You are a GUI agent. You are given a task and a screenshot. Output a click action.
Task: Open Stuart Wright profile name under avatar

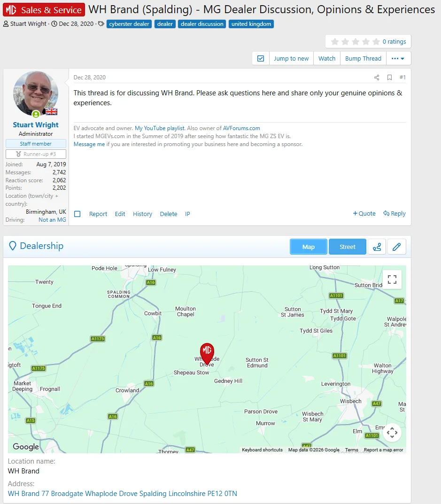[36, 125]
